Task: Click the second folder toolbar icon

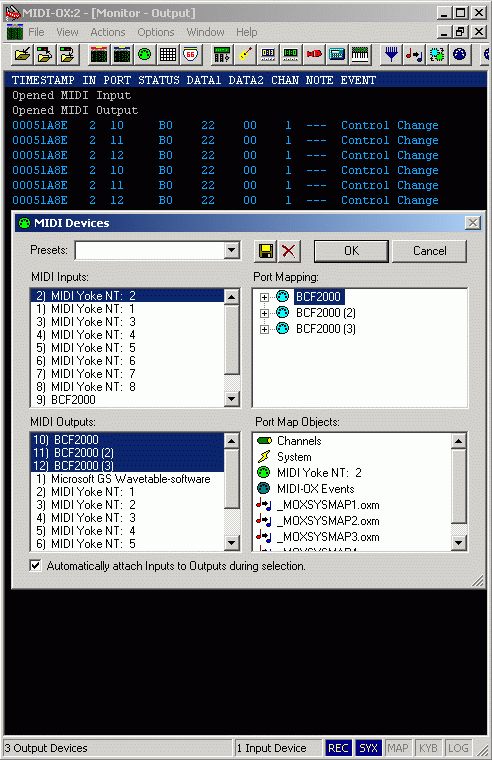Action: [45, 54]
